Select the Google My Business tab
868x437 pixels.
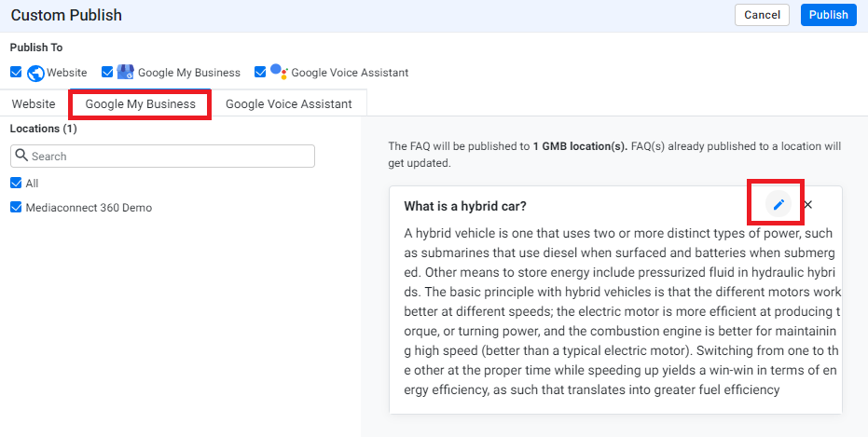(140, 104)
